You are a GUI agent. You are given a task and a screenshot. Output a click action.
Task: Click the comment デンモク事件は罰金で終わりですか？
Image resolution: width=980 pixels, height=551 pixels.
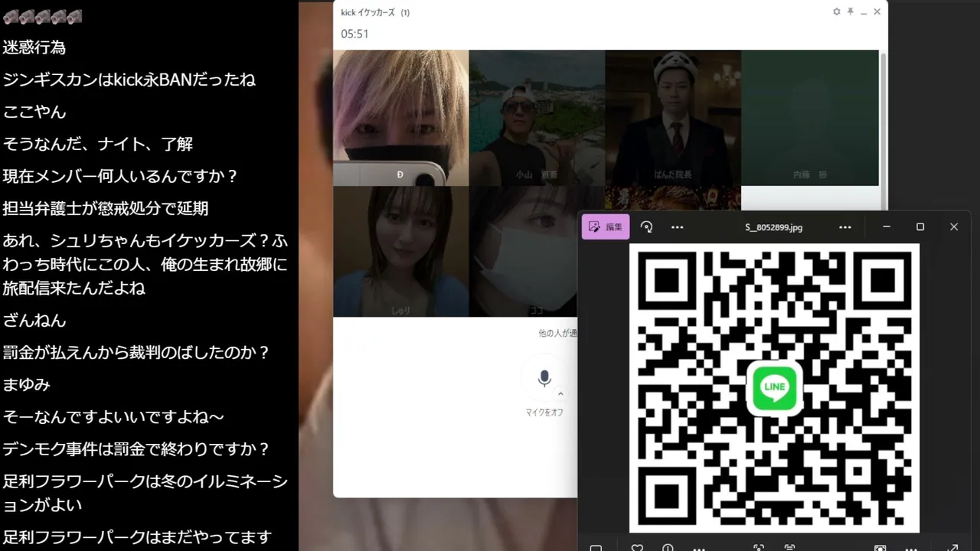coord(136,449)
